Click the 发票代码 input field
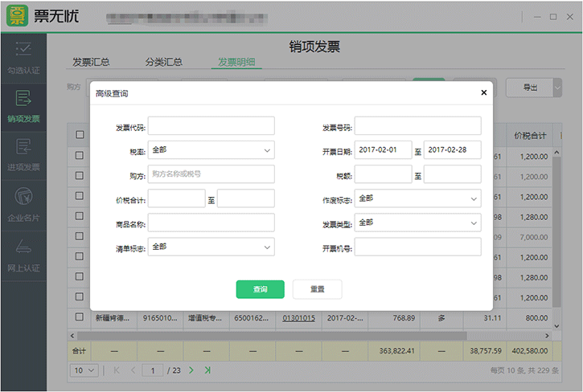The height and width of the screenshot is (392, 583). 211,126
